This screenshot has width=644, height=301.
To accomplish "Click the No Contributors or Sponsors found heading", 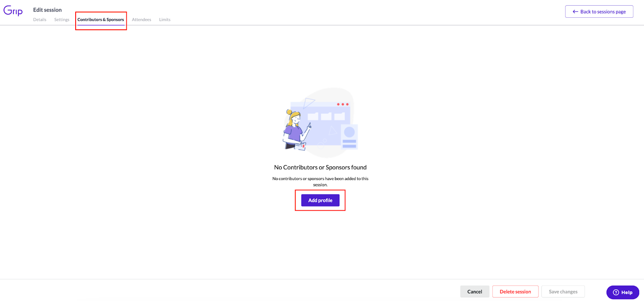I will coord(320,167).
